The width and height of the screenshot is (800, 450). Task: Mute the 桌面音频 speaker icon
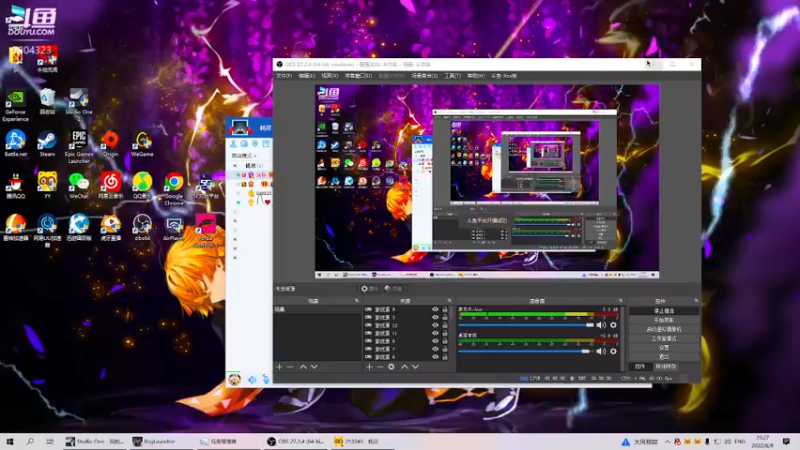(x=601, y=351)
